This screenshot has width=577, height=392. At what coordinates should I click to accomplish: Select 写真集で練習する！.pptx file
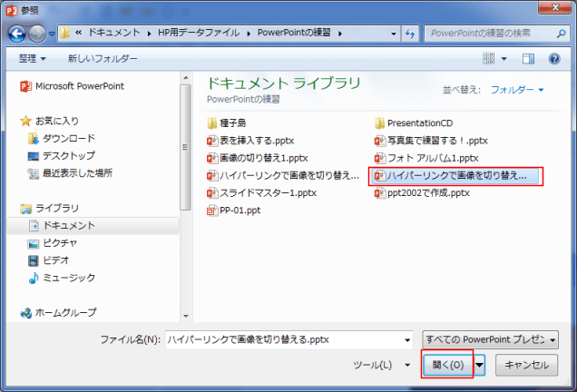click(431, 141)
